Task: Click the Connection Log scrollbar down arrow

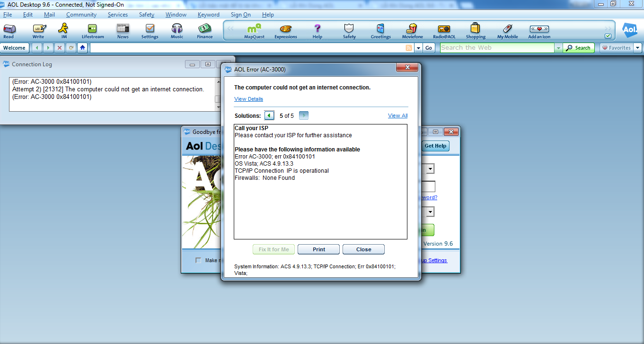Action: (219, 108)
